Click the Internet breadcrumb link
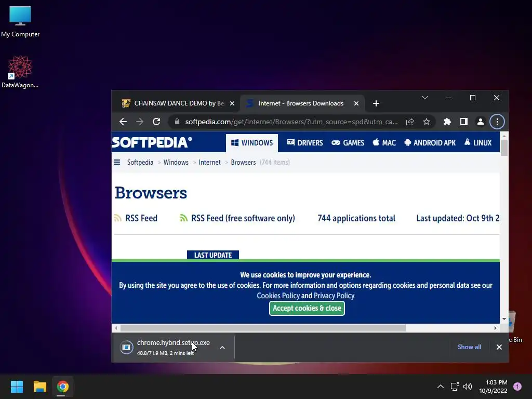Viewport: 532px width, 399px height. pyautogui.click(x=210, y=163)
